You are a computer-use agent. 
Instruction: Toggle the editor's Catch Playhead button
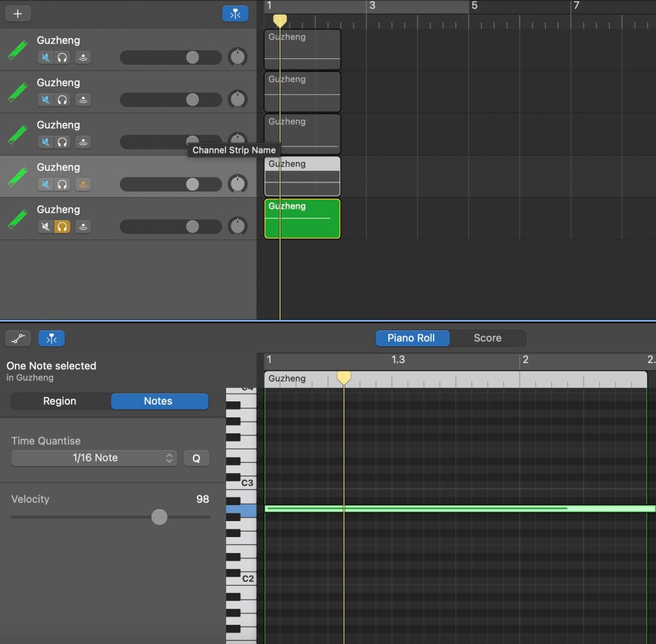pyautogui.click(x=51, y=338)
